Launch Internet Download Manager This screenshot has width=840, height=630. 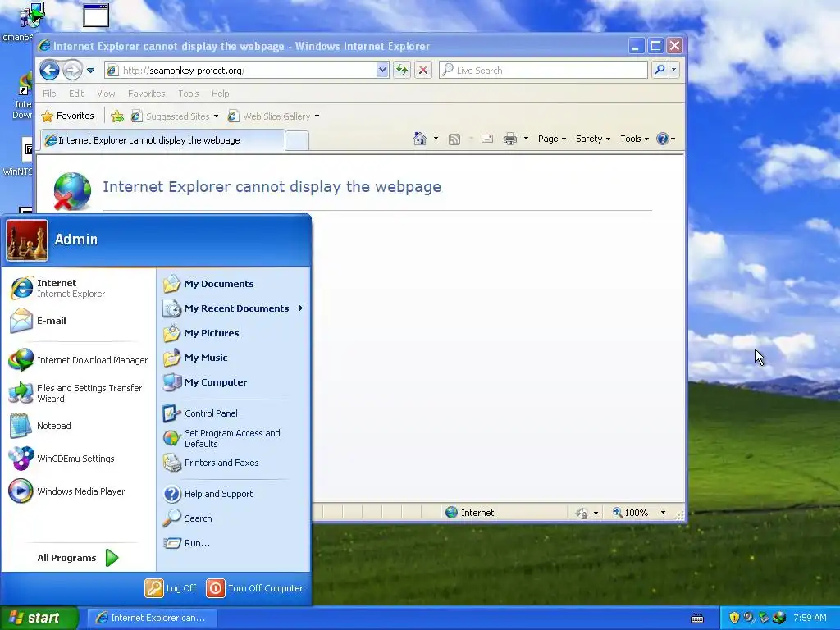tap(78, 360)
